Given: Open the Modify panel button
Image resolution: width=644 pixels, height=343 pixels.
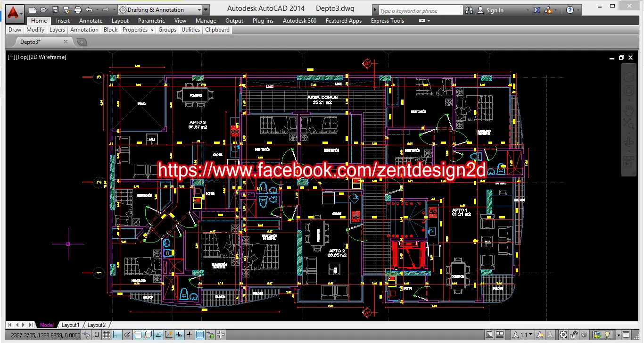Looking at the screenshot, I should pyautogui.click(x=35, y=30).
